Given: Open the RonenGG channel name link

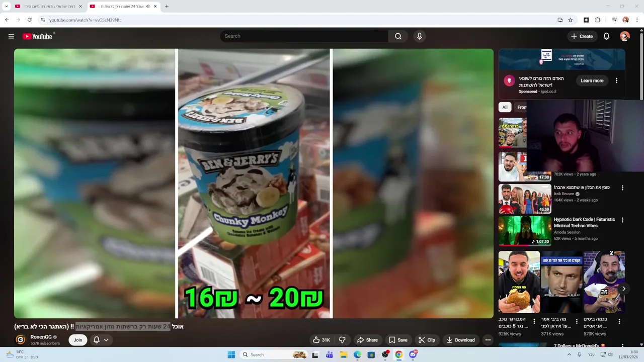Looking at the screenshot, I should point(41,337).
